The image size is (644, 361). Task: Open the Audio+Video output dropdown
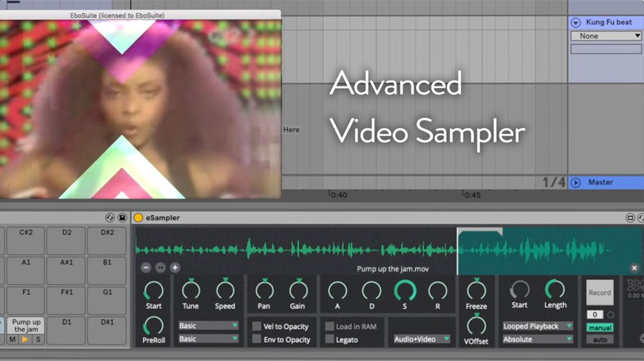pos(421,339)
